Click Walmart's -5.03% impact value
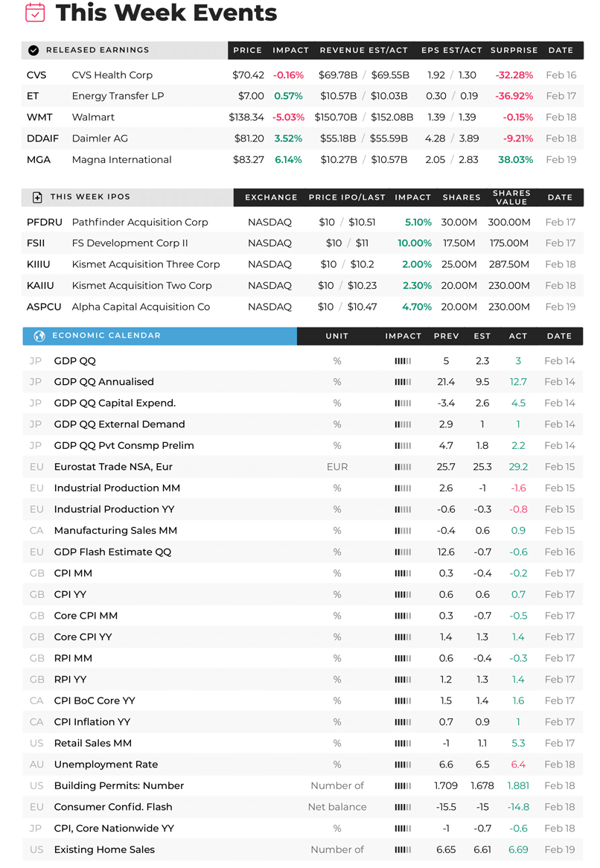600x868 pixels. pyautogui.click(x=288, y=118)
